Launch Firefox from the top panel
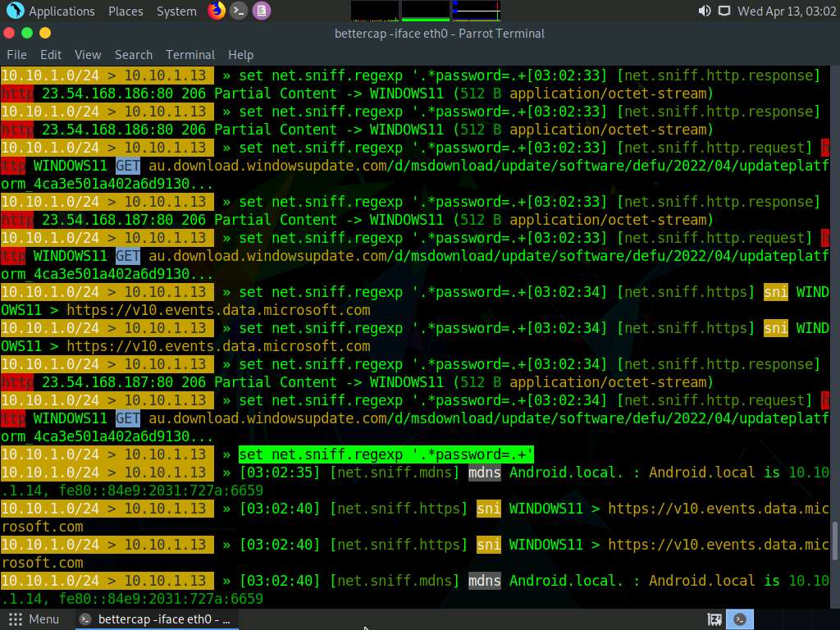 pyautogui.click(x=216, y=11)
